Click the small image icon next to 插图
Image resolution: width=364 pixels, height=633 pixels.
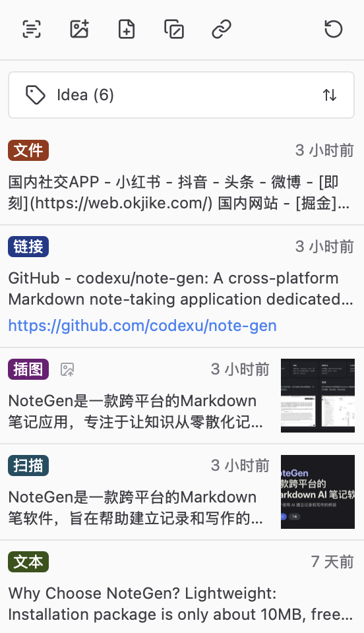(x=67, y=369)
